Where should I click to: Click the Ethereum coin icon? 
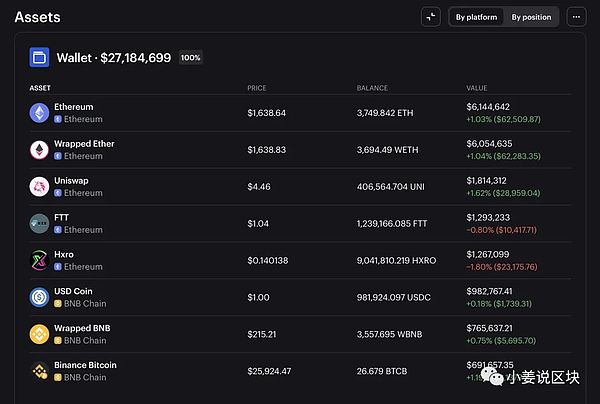pos(39,113)
